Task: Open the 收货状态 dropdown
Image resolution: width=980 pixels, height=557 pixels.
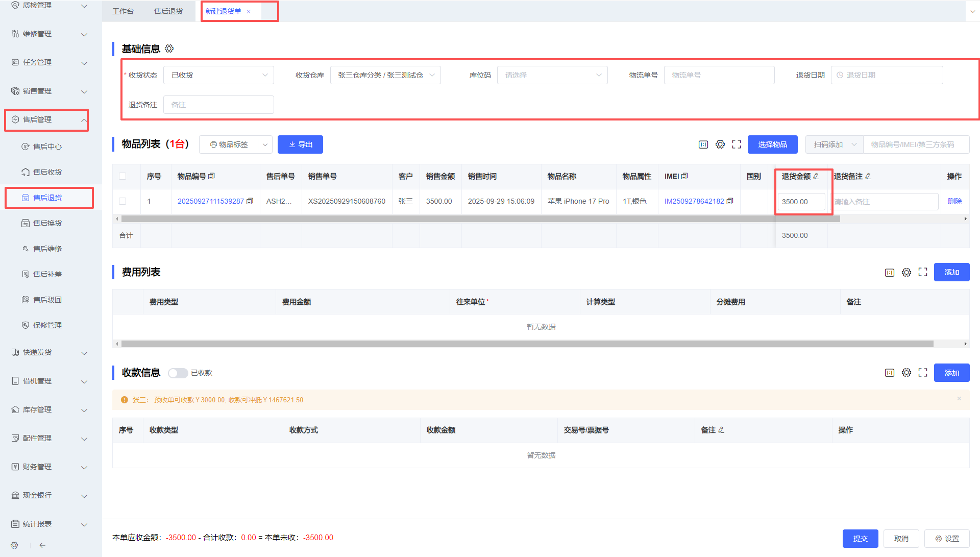Action: [218, 75]
